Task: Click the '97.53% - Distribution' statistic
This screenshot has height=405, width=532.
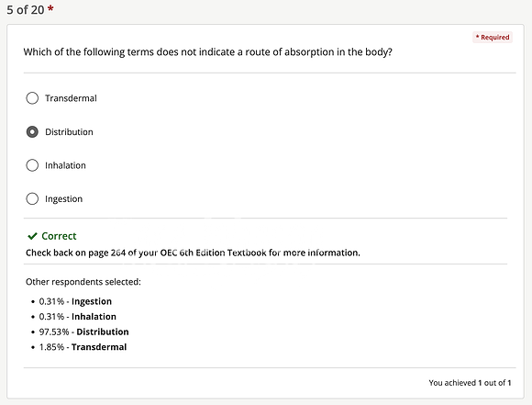Action: 83,332
